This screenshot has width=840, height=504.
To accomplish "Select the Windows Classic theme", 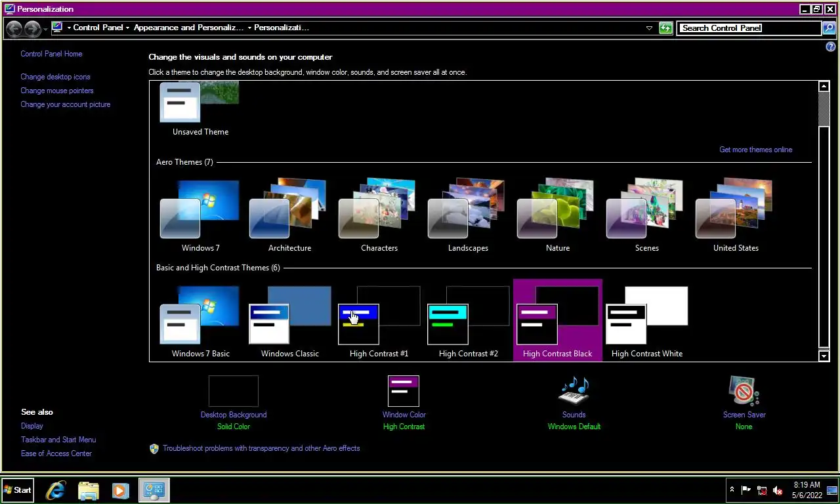I will 289,321.
